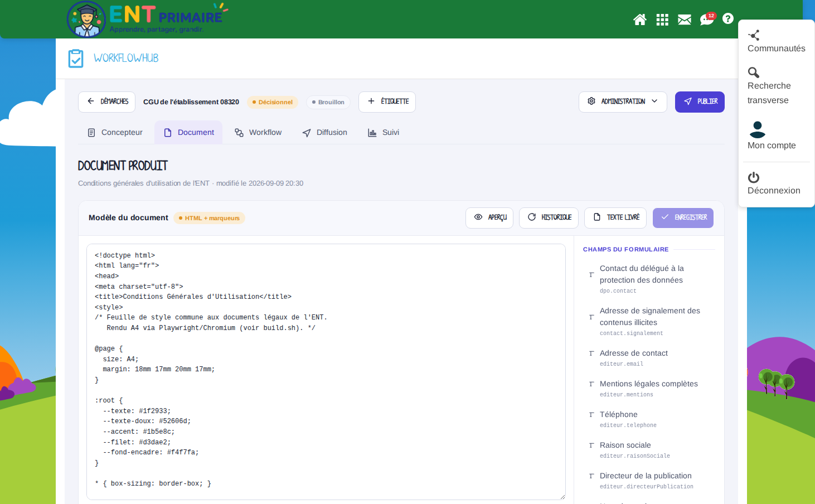Insert field Contact du délégué à la protection
Viewport: 815px width, 504px height.
click(x=649, y=279)
